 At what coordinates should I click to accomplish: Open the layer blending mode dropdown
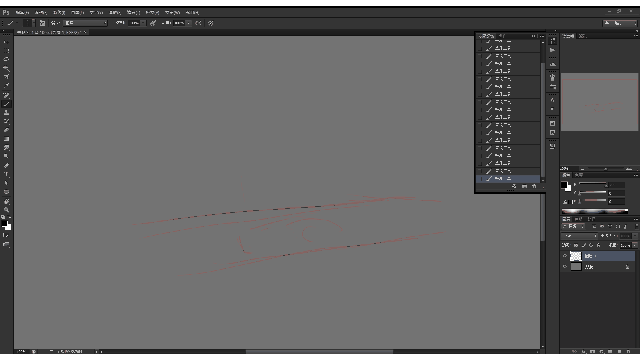(580, 236)
